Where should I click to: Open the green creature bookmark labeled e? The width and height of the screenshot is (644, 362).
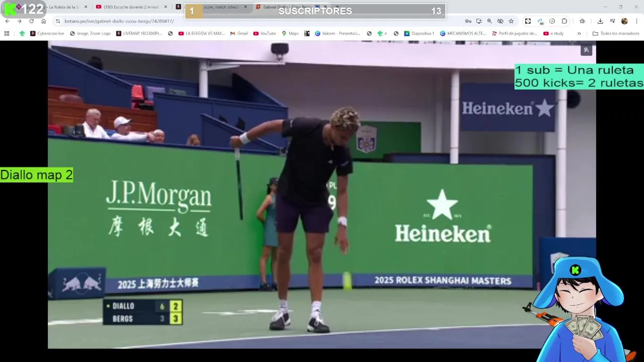[382, 34]
